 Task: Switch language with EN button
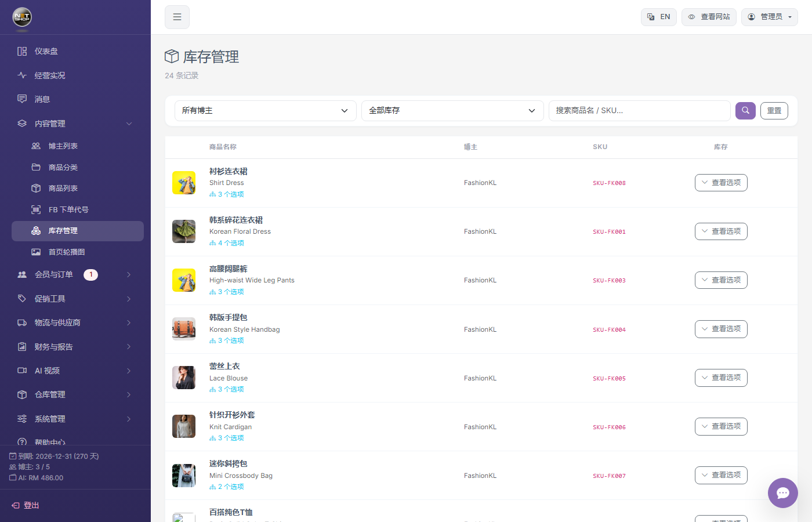(x=659, y=17)
